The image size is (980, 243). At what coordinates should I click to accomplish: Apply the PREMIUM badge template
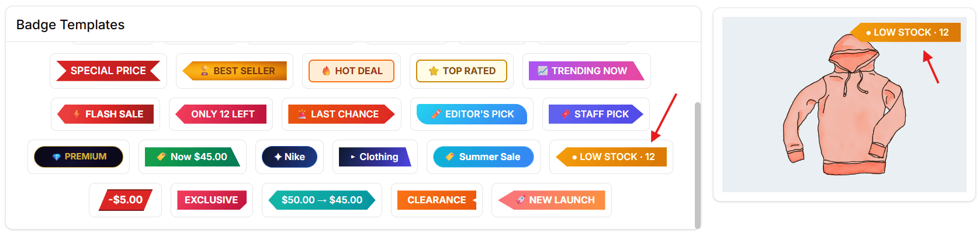[78, 157]
